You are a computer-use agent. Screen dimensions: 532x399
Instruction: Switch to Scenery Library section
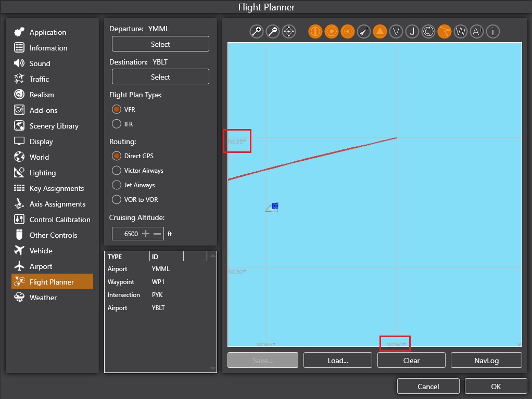click(x=54, y=126)
